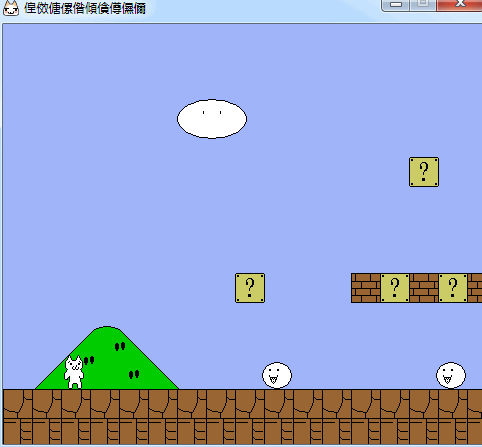Click the question block between two brick blocks
The height and width of the screenshot is (447, 482).
(395, 288)
